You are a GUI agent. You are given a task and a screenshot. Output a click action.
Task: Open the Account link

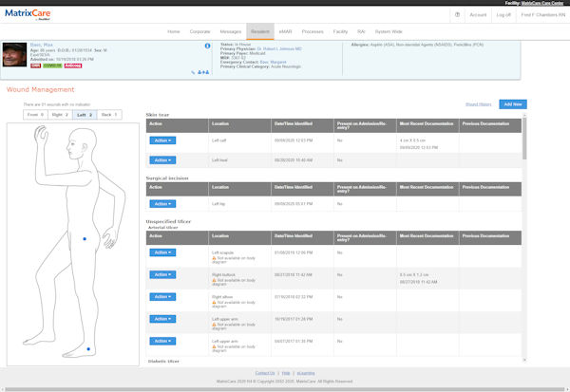point(478,15)
